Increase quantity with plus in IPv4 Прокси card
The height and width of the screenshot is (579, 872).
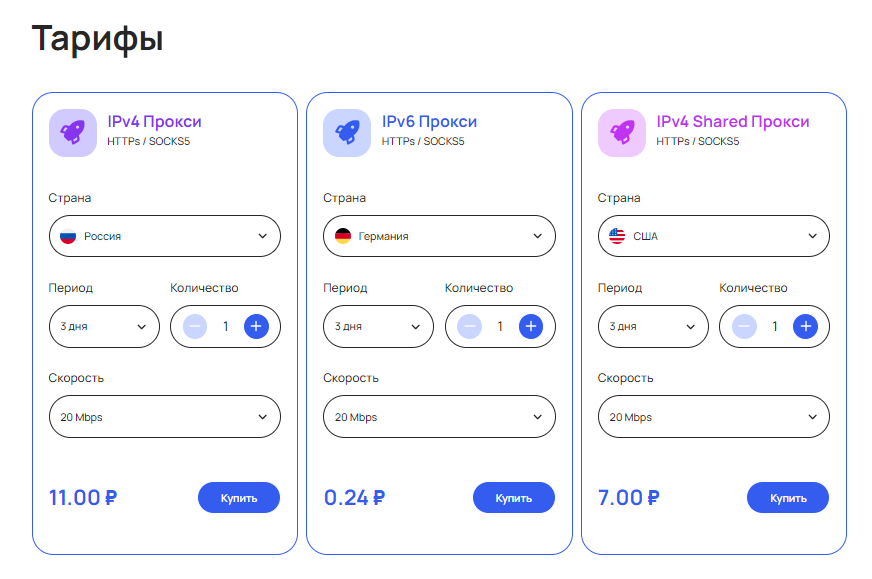[x=256, y=326]
